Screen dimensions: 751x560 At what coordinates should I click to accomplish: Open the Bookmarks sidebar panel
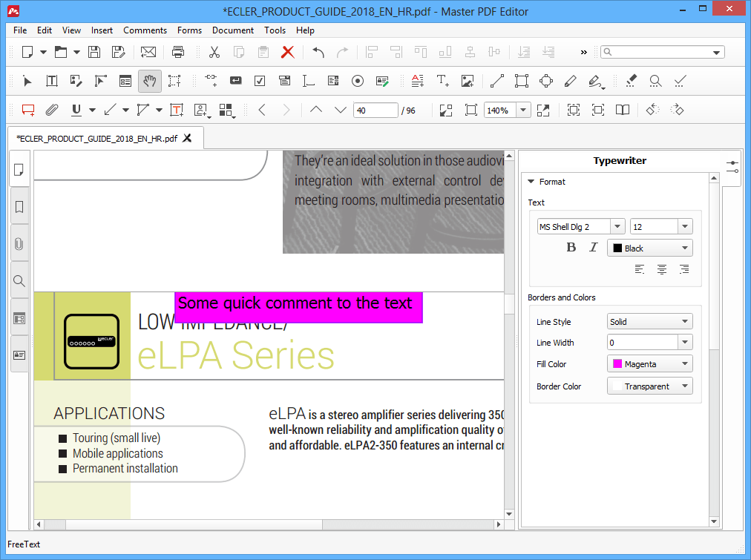click(x=19, y=207)
